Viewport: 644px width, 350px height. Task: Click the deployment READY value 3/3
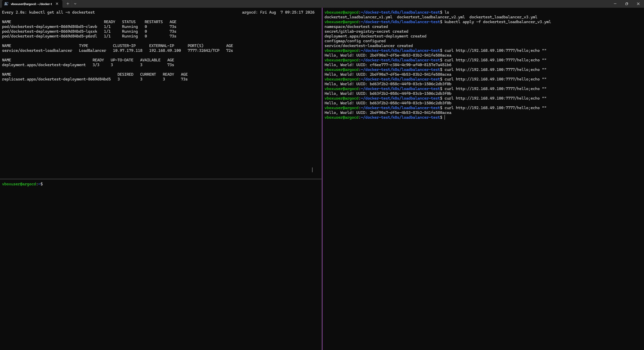click(96, 65)
